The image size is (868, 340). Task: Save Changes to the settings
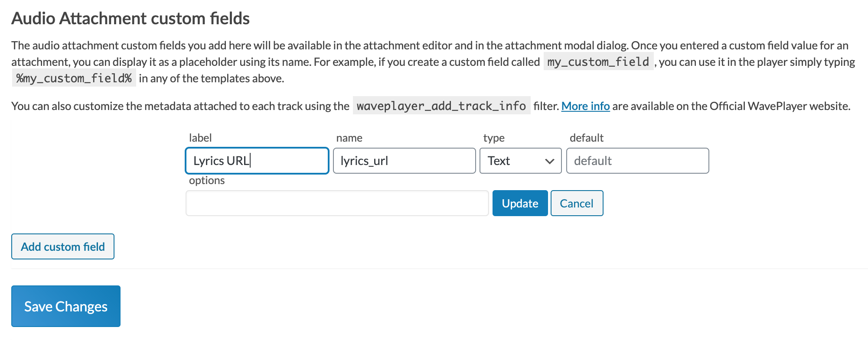[x=66, y=306]
